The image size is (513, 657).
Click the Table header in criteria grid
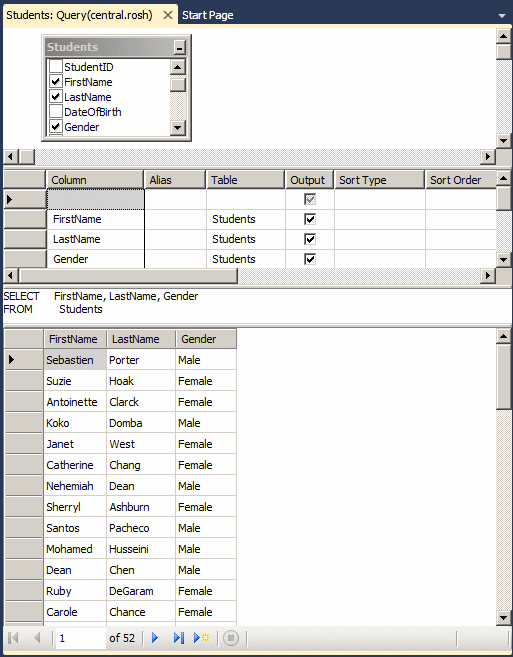pos(245,180)
